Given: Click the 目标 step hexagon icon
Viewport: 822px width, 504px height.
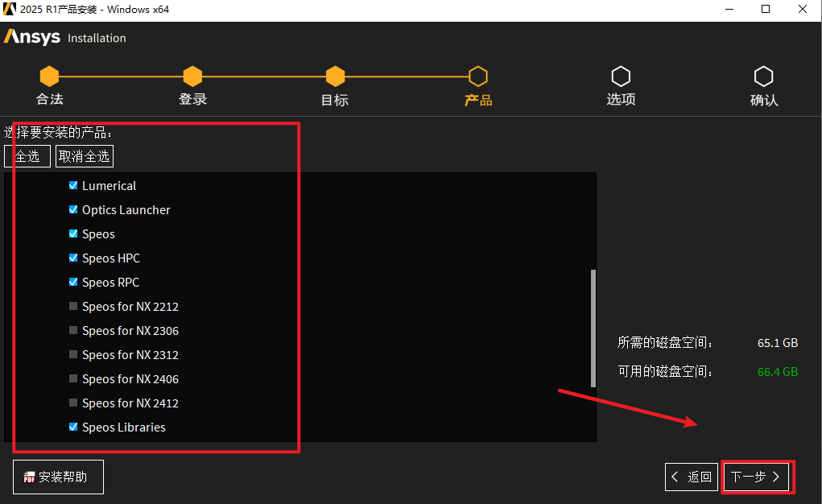Looking at the screenshot, I should pyautogui.click(x=335, y=76).
